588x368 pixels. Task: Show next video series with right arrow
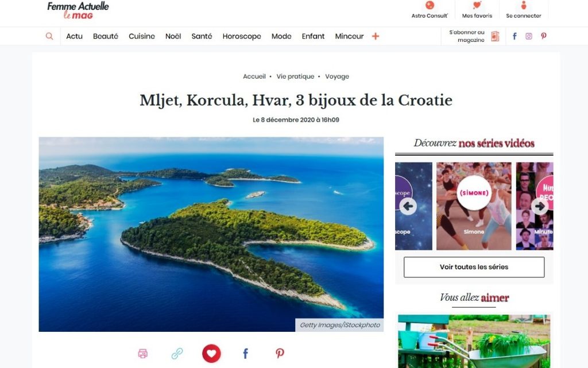click(540, 206)
